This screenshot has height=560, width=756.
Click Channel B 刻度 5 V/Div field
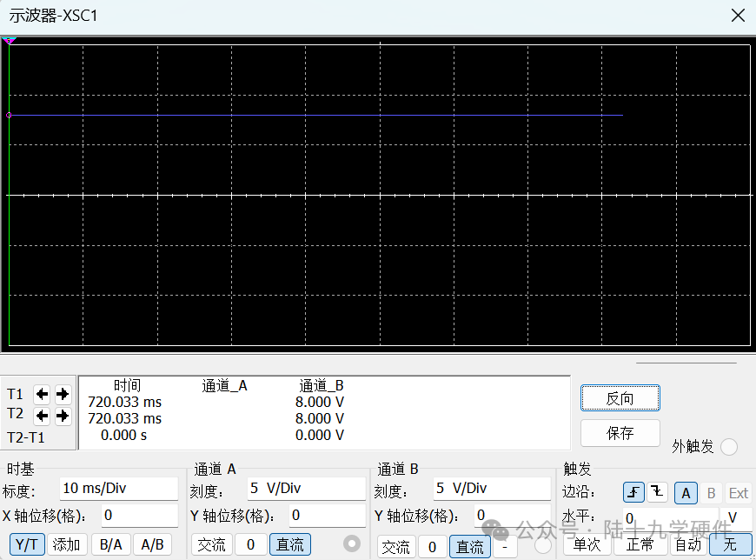[492, 489]
